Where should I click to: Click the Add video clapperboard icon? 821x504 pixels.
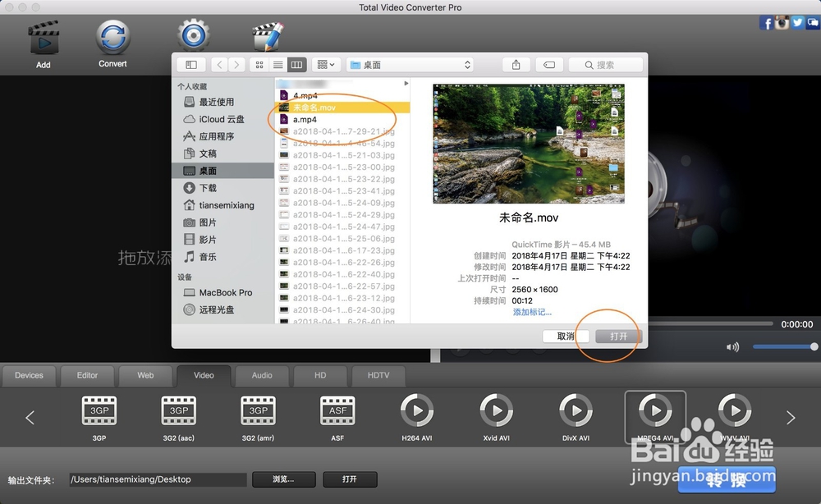pos(44,37)
